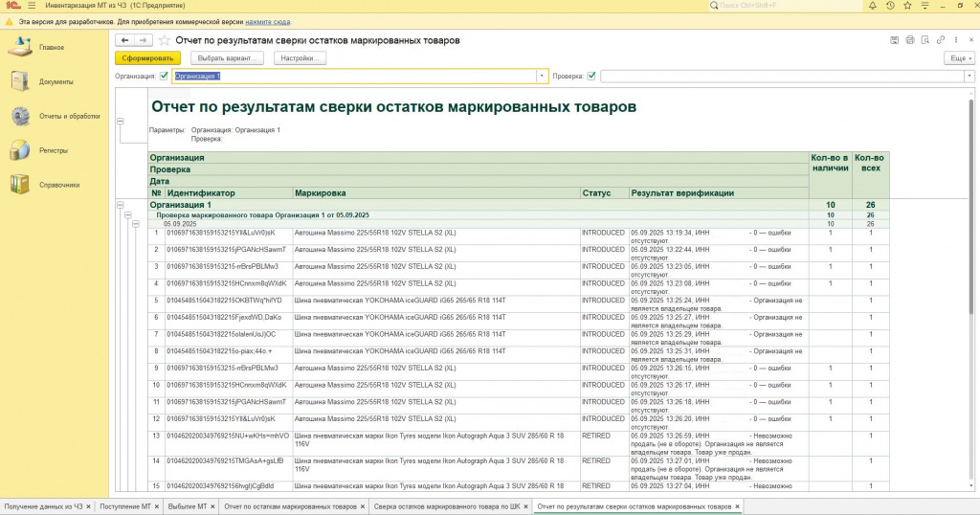Collapse the report header group

[x=120, y=122]
